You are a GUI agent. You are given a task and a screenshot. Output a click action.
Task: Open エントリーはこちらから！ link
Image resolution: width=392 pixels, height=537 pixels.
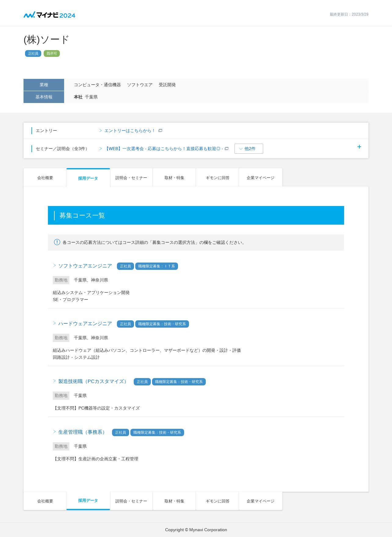click(x=130, y=131)
